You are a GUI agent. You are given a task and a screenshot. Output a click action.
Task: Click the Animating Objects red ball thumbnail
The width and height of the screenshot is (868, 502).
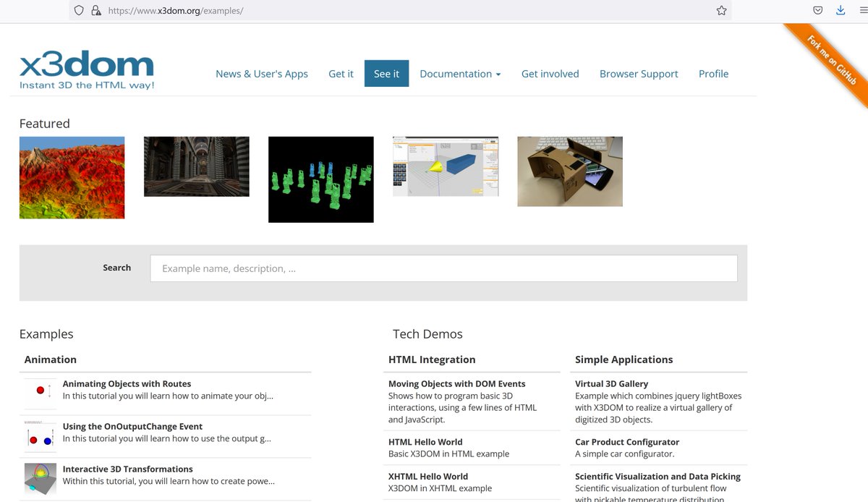click(x=40, y=393)
